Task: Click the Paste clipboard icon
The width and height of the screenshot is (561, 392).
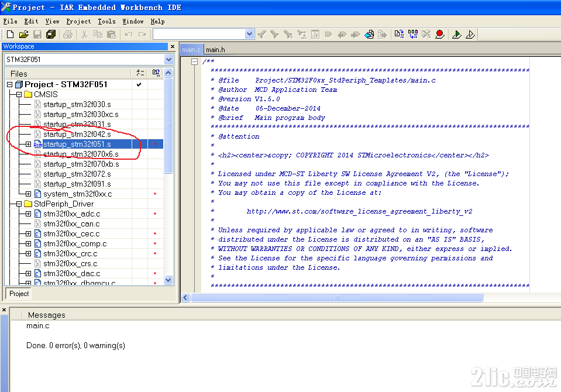Action: tap(112, 35)
